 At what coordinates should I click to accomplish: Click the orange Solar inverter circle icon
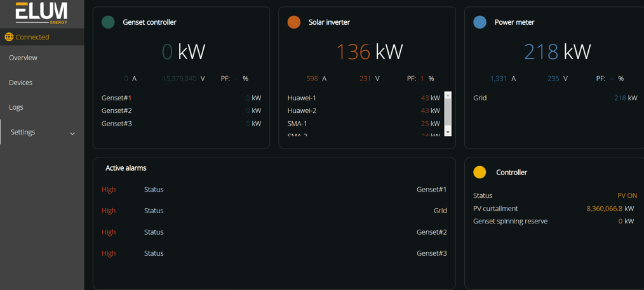pos(294,22)
